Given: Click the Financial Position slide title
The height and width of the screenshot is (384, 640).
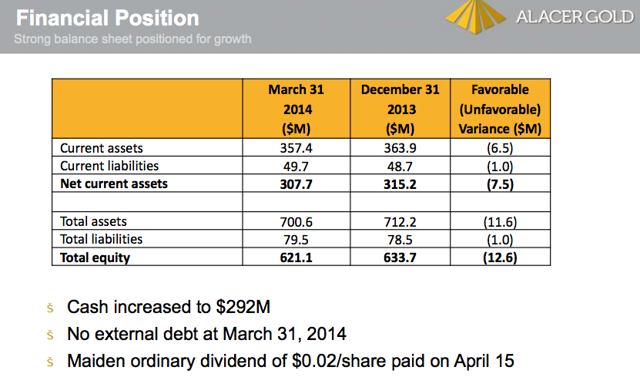Looking at the screenshot, I should 107,18.
